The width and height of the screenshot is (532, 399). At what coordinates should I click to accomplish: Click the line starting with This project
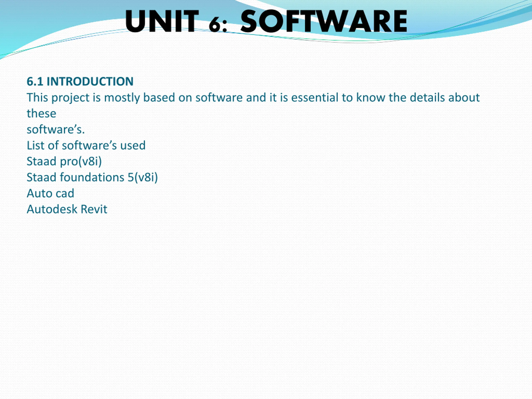[x=253, y=98]
